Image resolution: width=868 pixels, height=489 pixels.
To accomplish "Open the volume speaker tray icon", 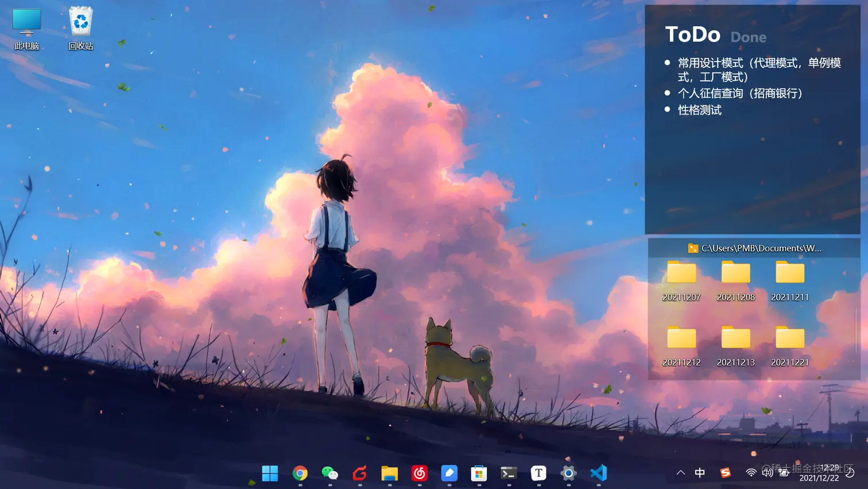I will 767,473.
